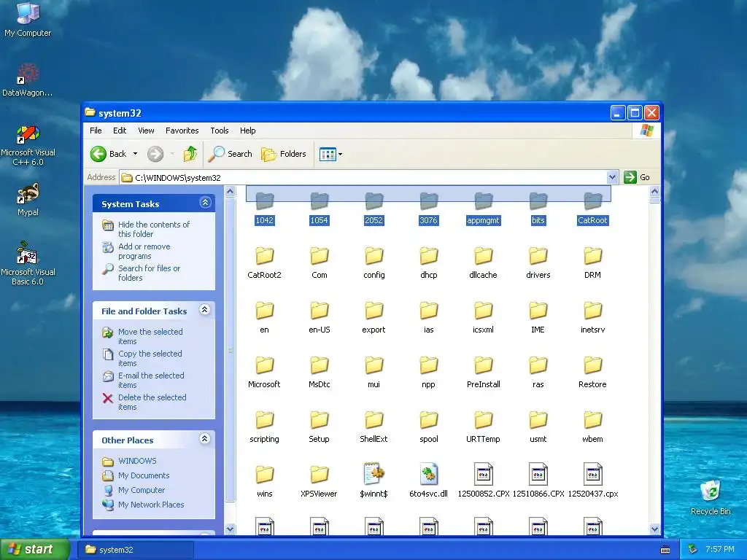Open the Edit menu
Image resolution: width=747 pixels, height=560 pixels.
tap(120, 131)
